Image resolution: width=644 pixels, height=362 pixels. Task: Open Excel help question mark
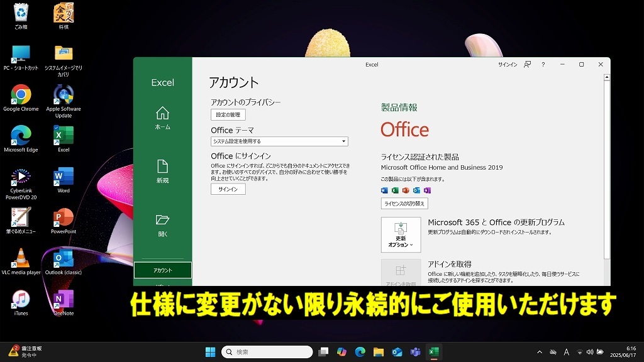[543, 65]
